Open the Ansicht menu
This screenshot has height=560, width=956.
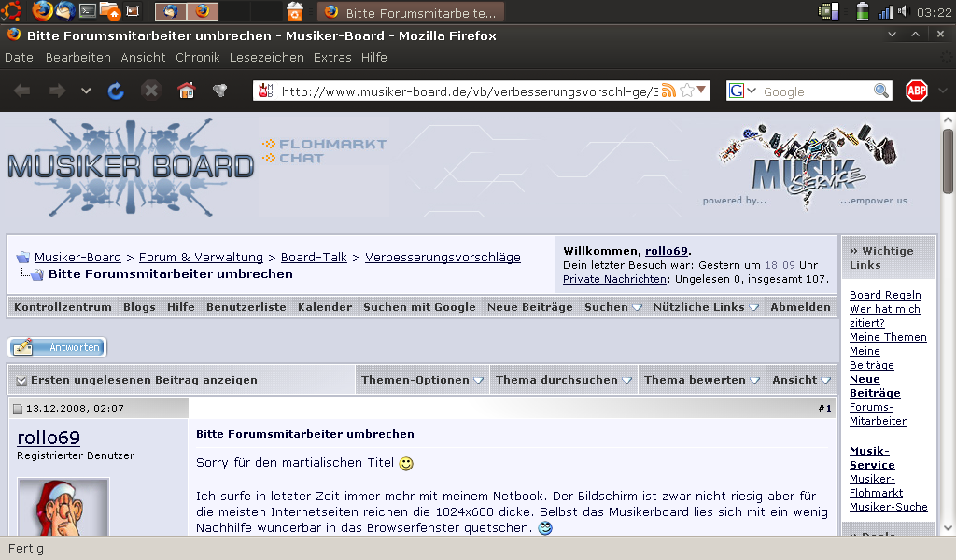[143, 57]
